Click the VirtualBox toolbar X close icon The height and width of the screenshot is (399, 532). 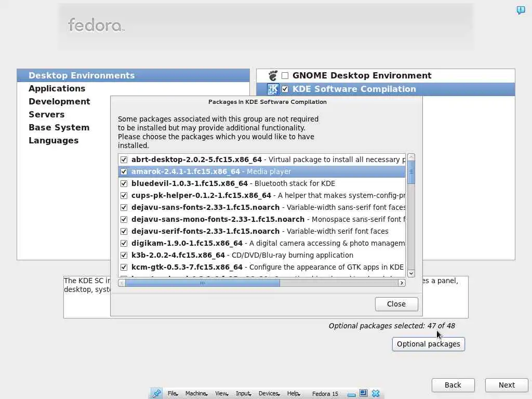click(376, 393)
